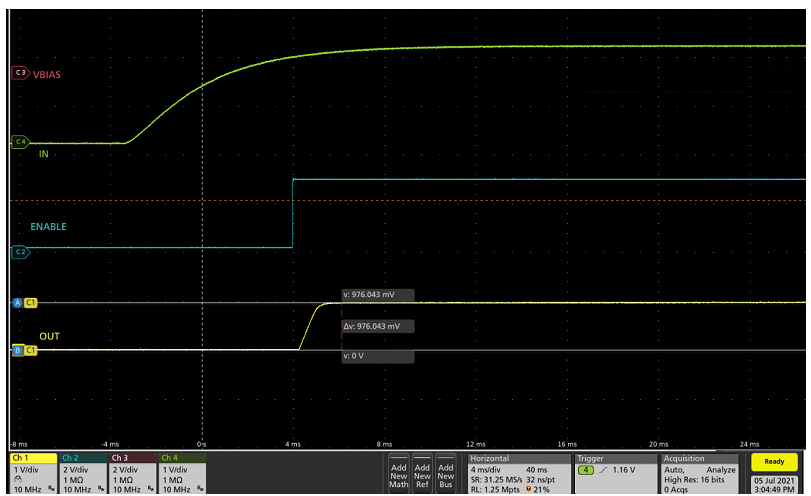Click the OUT waveform label
This screenshot has height=496, width=811.
point(49,336)
